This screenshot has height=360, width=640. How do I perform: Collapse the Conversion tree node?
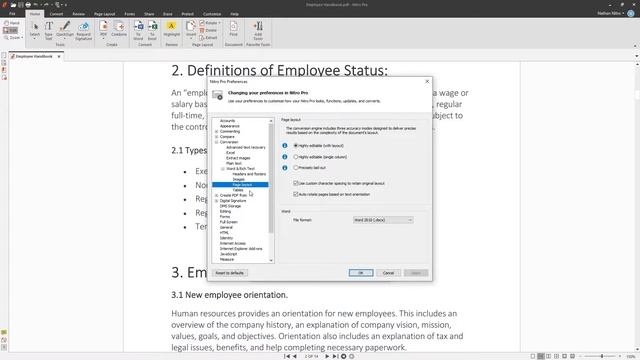click(217, 142)
